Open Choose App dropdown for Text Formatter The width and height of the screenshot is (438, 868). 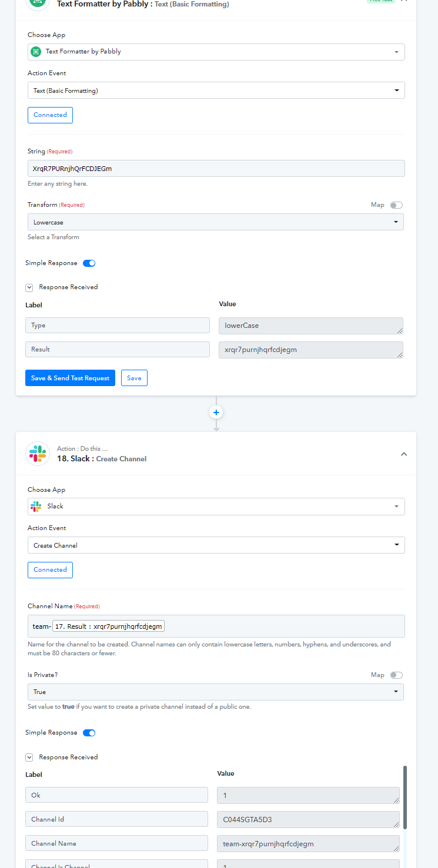click(x=216, y=52)
